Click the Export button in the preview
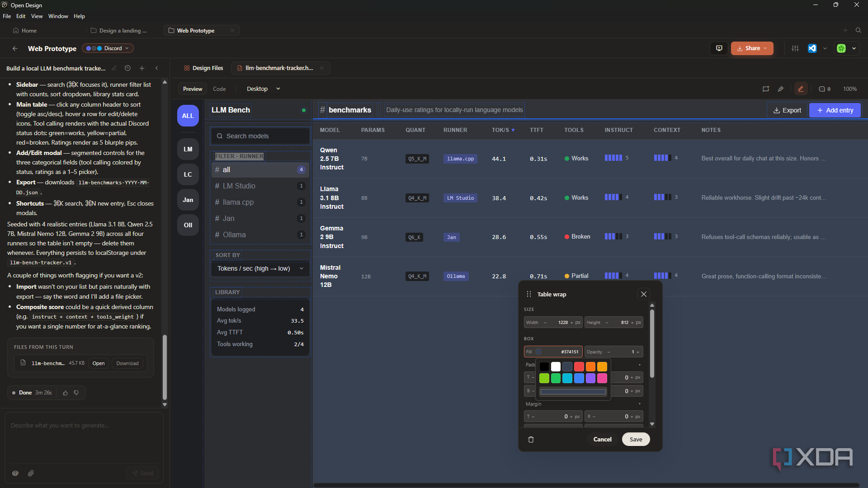Image resolution: width=868 pixels, height=488 pixels. coord(787,110)
